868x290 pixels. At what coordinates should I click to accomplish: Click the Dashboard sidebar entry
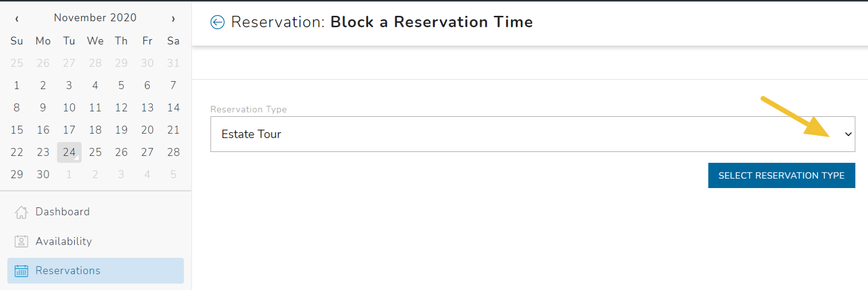tap(62, 212)
